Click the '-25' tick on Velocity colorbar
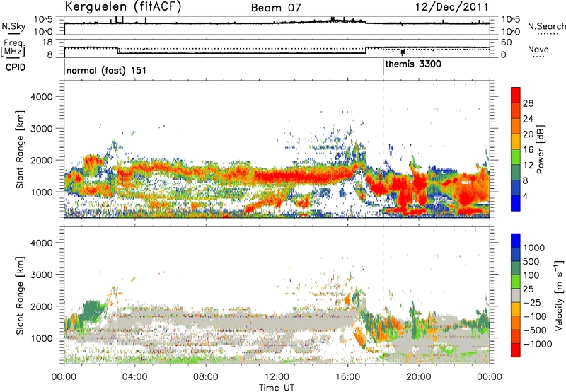 [532, 302]
